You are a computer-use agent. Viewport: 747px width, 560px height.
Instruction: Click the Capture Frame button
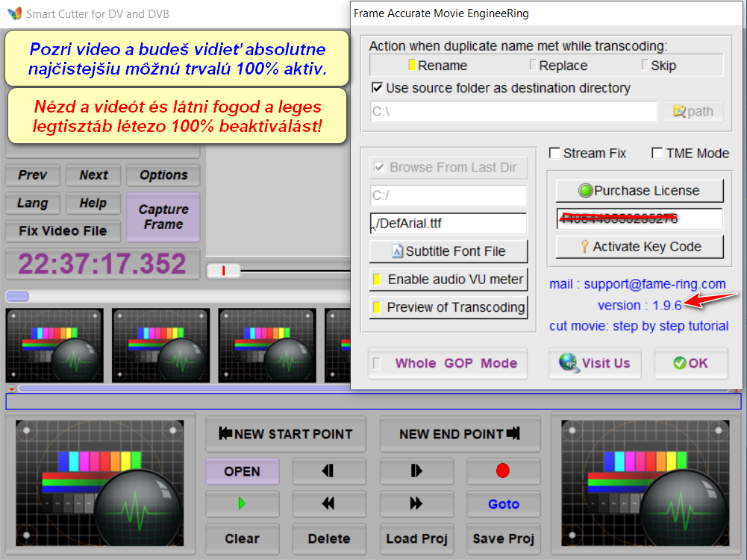coord(163,217)
